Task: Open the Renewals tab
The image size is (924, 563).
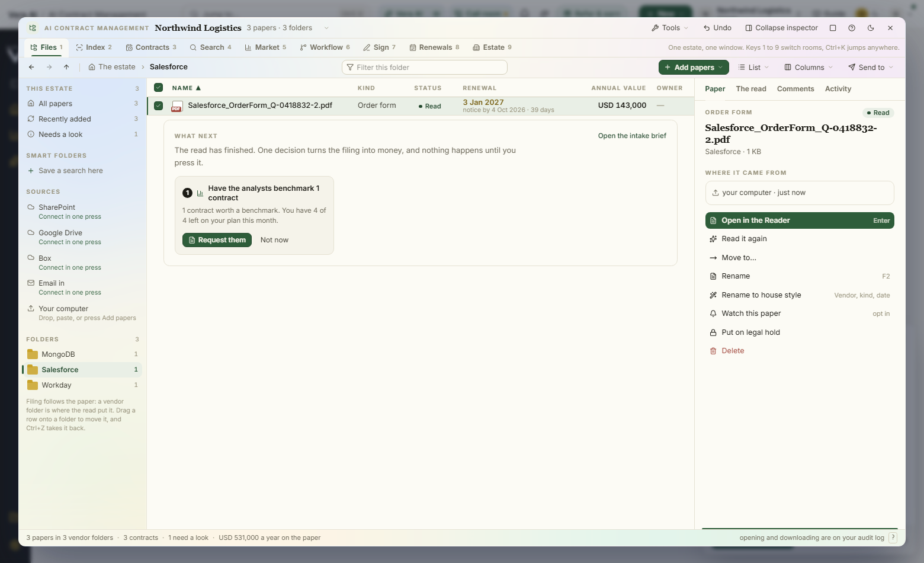Action: pos(434,47)
